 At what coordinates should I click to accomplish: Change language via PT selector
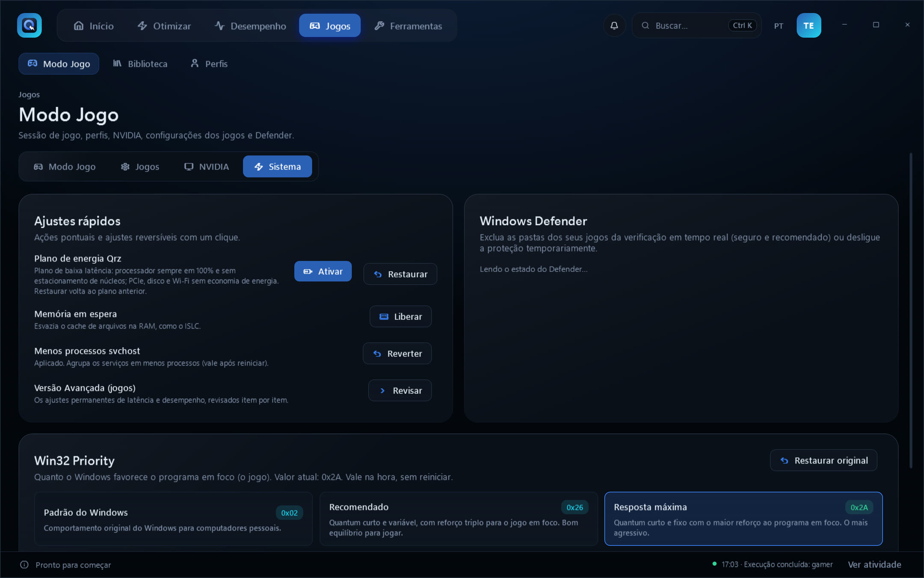click(779, 26)
